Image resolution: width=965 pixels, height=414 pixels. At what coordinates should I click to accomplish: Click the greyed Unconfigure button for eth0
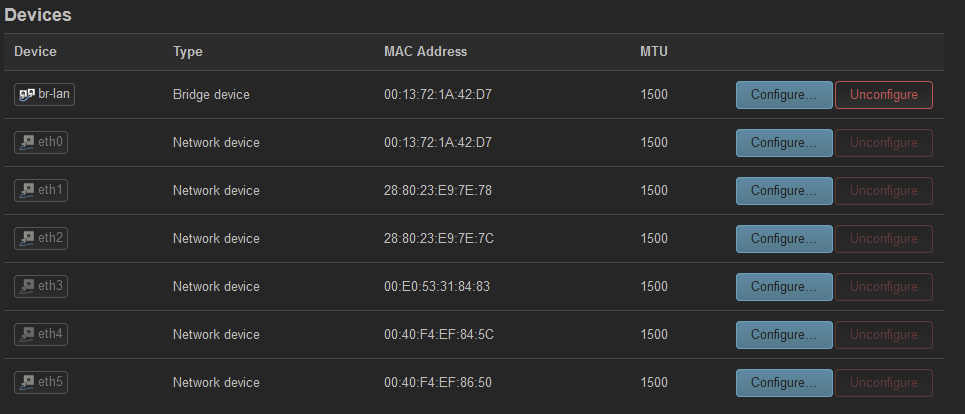click(884, 143)
